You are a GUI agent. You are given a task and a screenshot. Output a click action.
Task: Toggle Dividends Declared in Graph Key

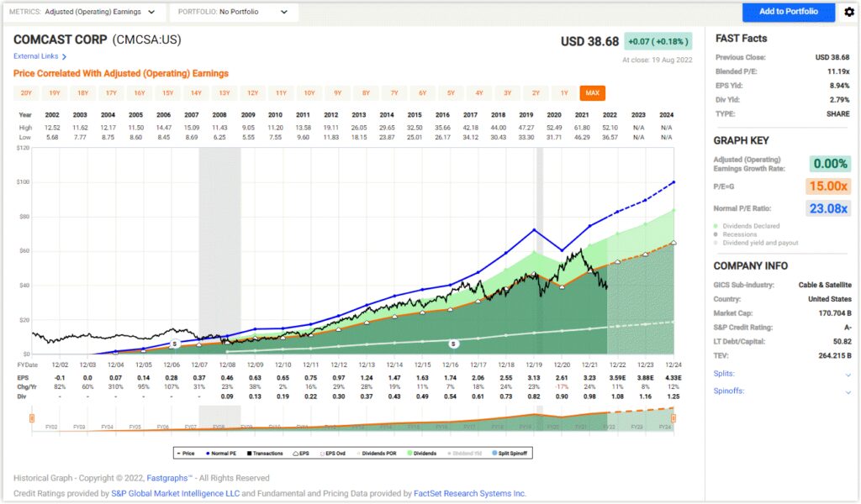coord(747,226)
